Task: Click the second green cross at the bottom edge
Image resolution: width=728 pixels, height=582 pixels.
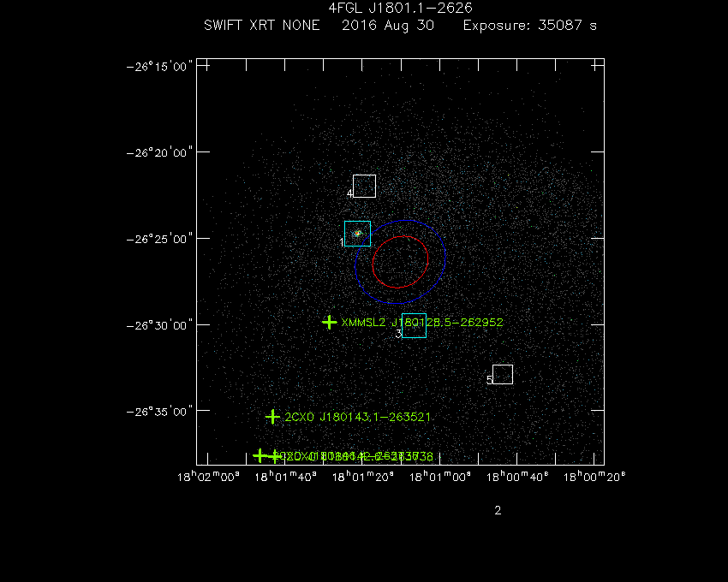Action: (275, 456)
